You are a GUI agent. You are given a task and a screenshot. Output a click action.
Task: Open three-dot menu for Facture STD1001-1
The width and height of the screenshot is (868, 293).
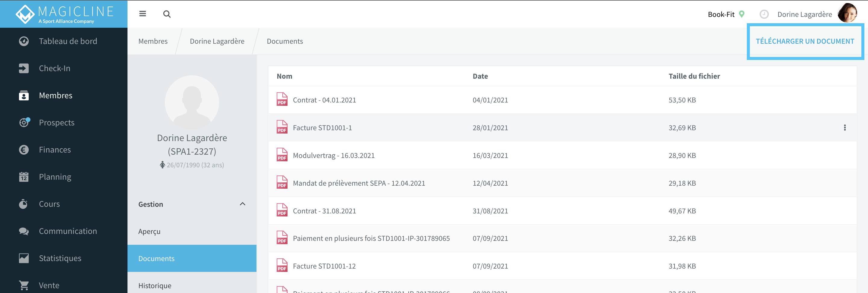(x=845, y=128)
